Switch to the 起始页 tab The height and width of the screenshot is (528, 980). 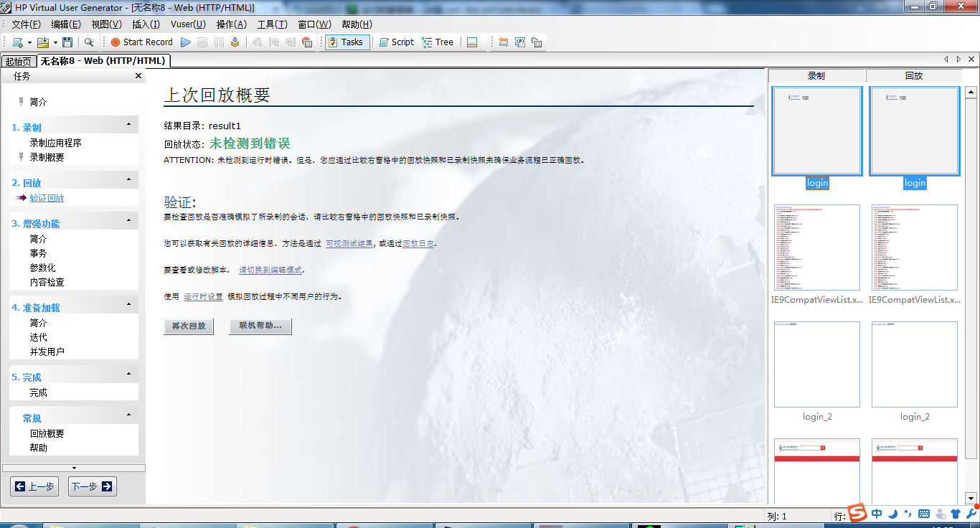[19, 62]
